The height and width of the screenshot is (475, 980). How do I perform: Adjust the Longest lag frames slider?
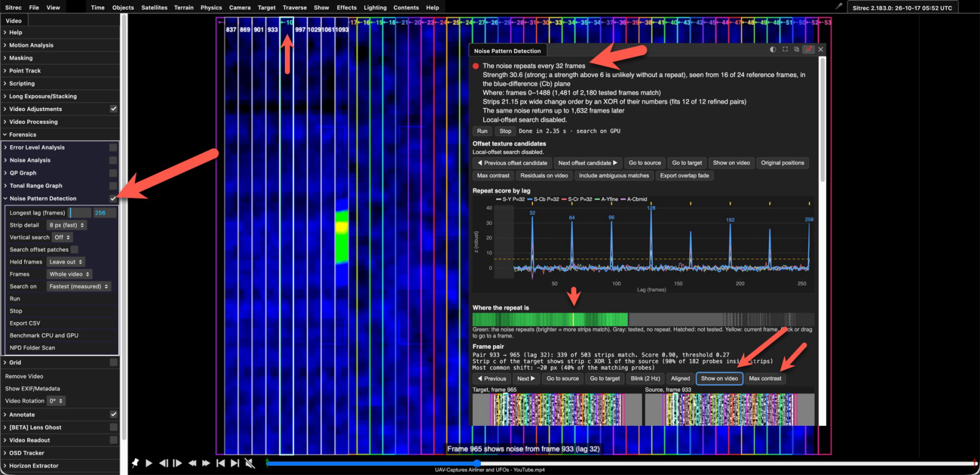click(x=80, y=213)
